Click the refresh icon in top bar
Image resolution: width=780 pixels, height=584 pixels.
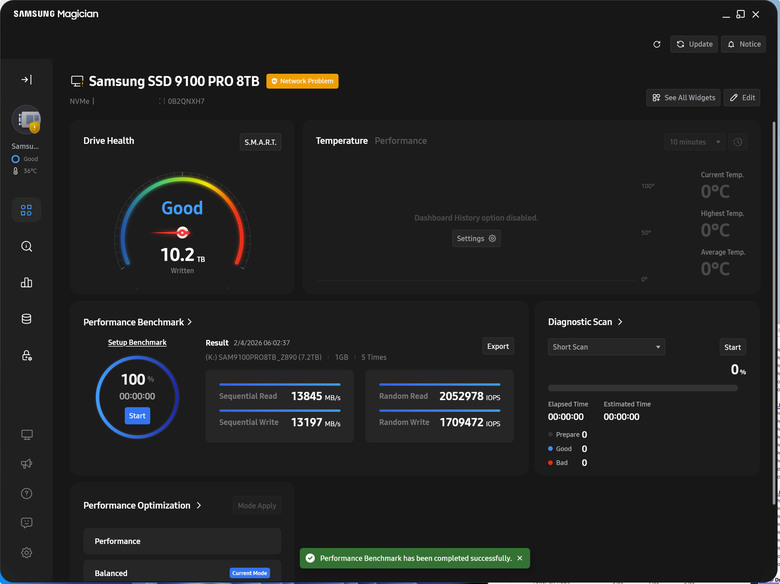[x=657, y=44]
